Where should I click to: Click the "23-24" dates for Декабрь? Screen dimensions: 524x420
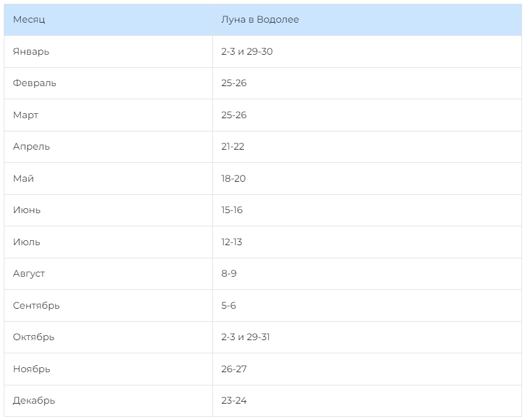coord(234,401)
